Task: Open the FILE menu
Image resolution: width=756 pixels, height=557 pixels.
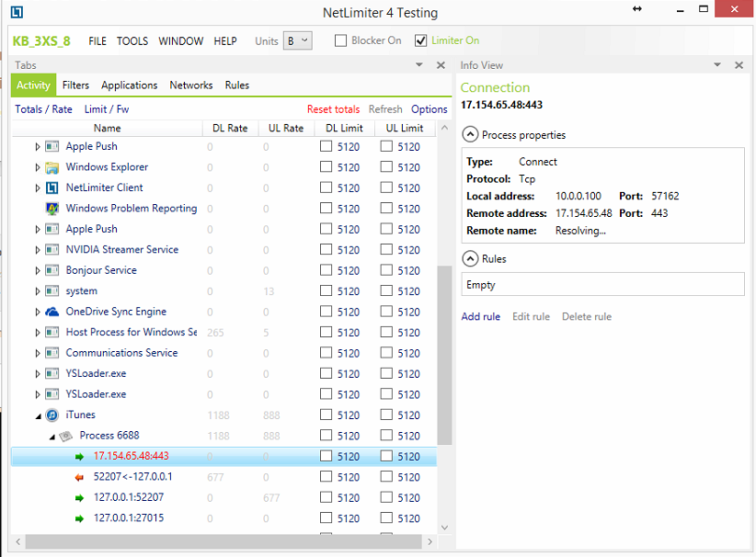Action: 97,41
